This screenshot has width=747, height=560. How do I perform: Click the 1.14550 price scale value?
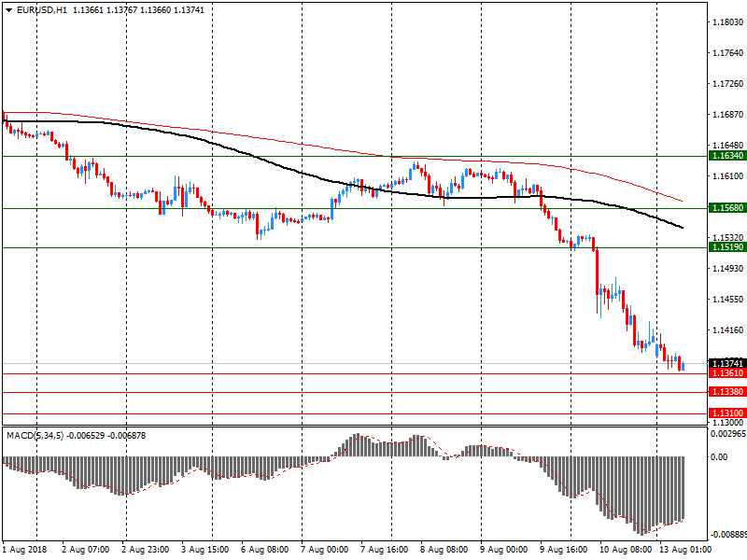click(x=727, y=300)
